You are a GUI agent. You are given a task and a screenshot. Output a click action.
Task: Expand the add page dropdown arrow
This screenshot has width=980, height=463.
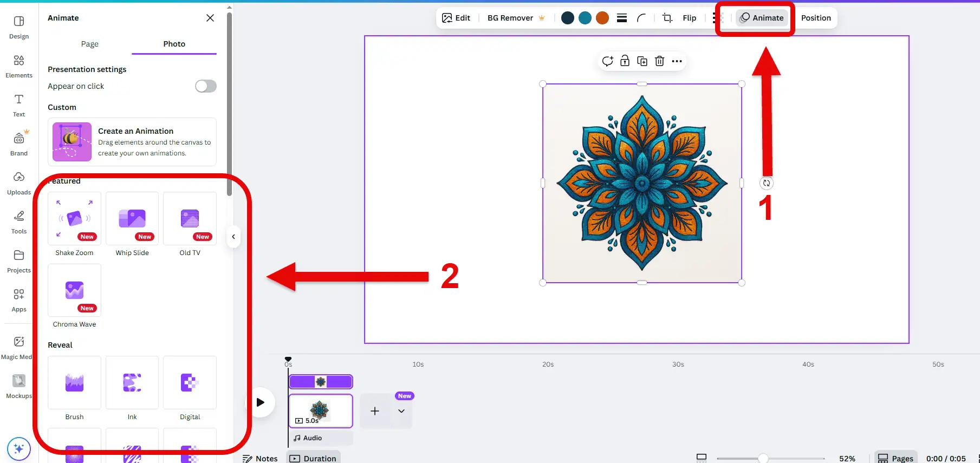pyautogui.click(x=401, y=411)
